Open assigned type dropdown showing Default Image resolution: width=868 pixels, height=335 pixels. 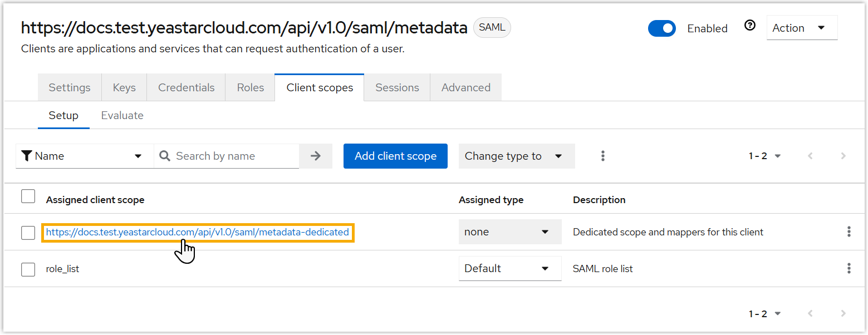pyautogui.click(x=509, y=269)
